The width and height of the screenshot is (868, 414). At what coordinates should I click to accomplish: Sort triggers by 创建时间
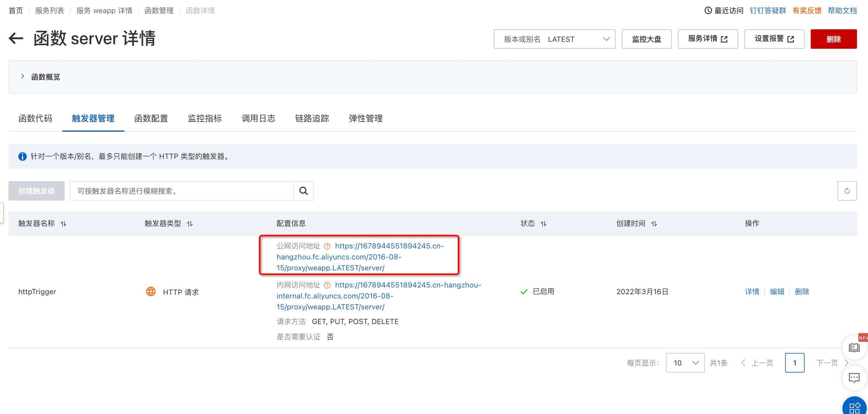[654, 223]
